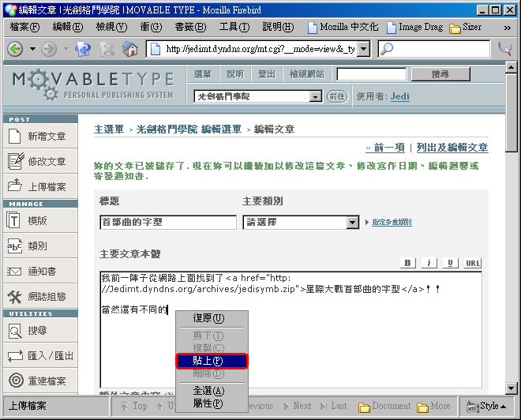
Task: Choose 屬性(P) from the context menu
Action: pos(212,403)
